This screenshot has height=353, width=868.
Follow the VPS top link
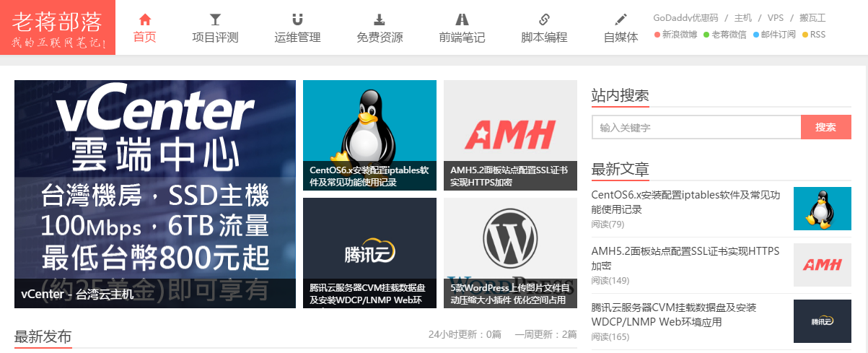pyautogui.click(x=776, y=17)
